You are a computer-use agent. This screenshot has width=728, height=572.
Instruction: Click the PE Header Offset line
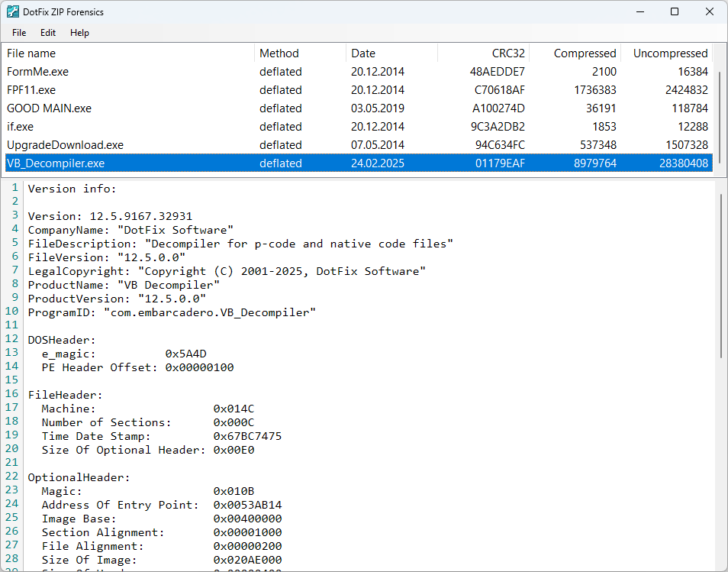pyautogui.click(x=138, y=367)
